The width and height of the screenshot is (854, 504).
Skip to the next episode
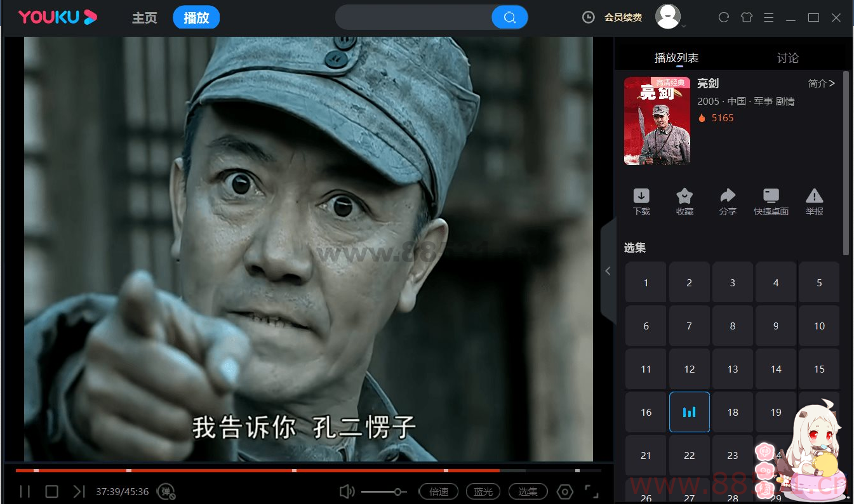pyautogui.click(x=79, y=491)
